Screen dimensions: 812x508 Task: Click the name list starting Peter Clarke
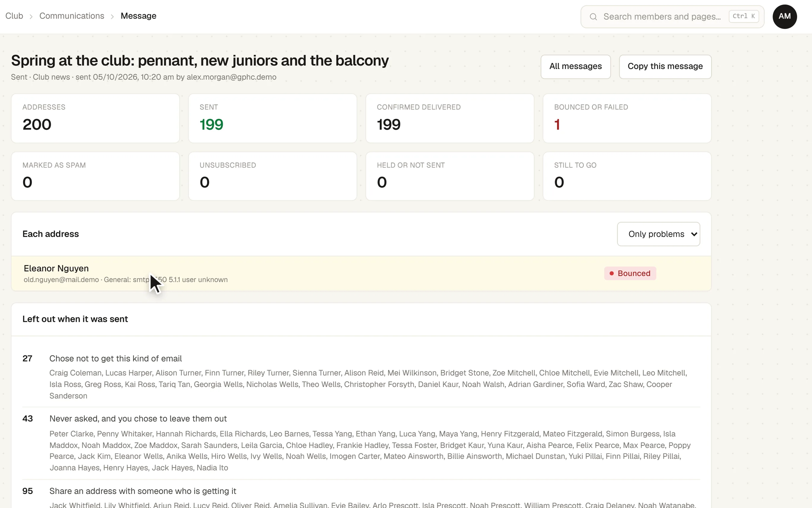[370, 451]
